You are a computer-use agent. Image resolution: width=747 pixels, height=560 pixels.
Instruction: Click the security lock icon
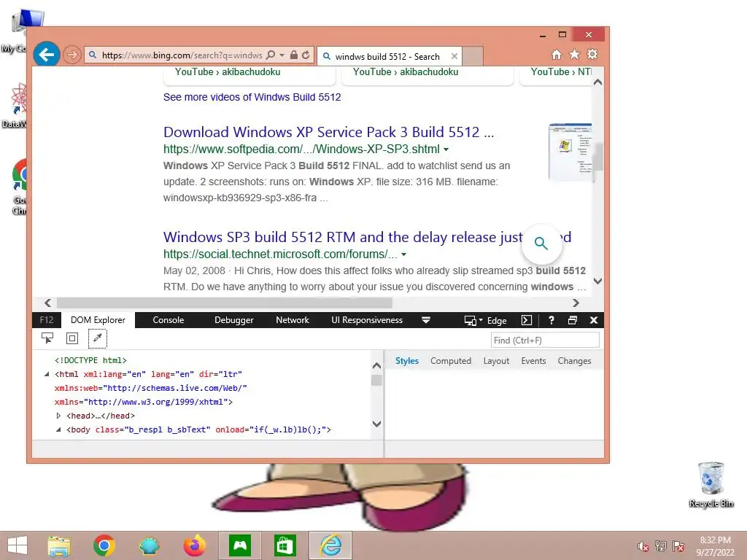pyautogui.click(x=294, y=55)
